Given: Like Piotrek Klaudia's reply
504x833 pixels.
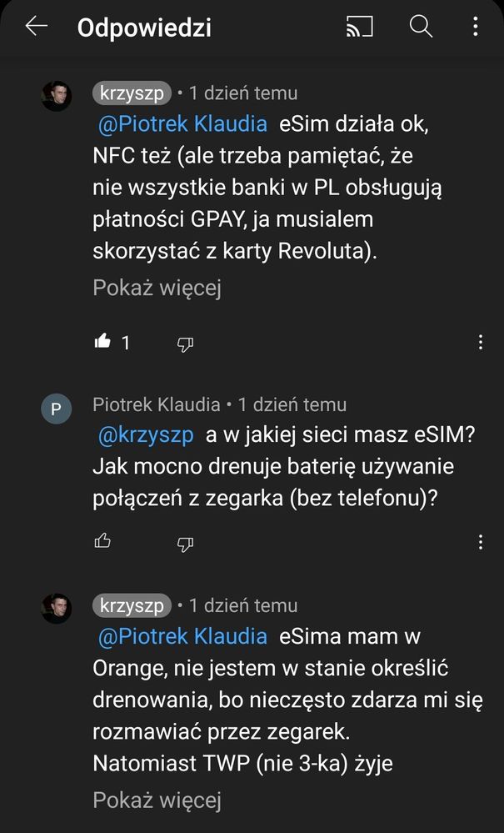Looking at the screenshot, I should [102, 541].
